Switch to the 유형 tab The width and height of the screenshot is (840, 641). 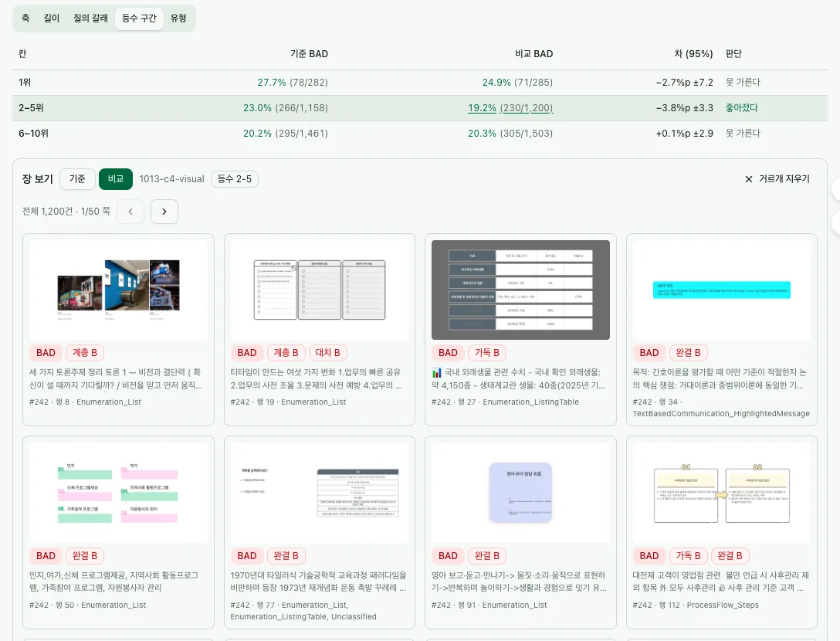coord(178,19)
